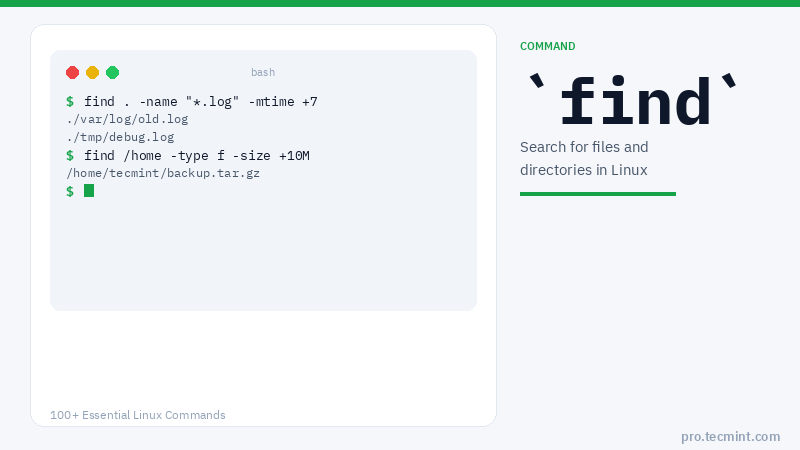Click the green bar along the top
Screen dimensions: 800x450
[x=400, y=3]
